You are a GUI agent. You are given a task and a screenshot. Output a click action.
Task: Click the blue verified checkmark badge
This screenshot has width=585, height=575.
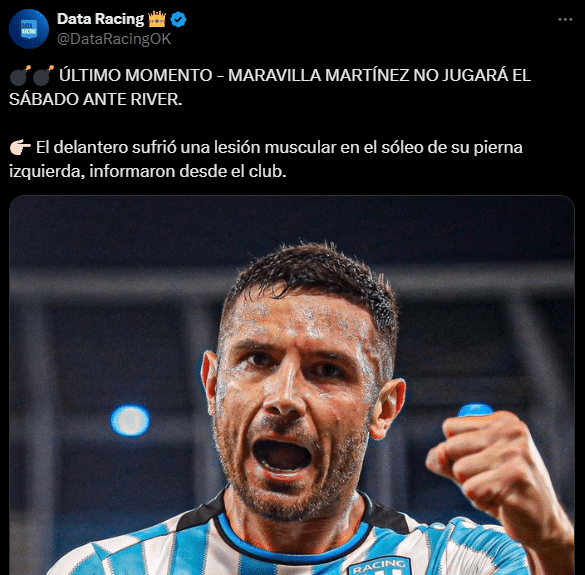click(178, 19)
